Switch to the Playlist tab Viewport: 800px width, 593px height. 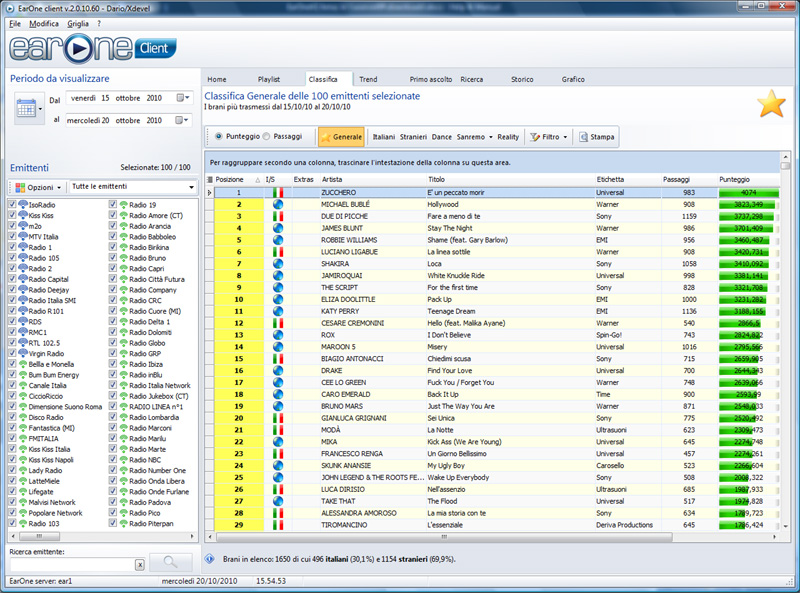tap(269, 79)
